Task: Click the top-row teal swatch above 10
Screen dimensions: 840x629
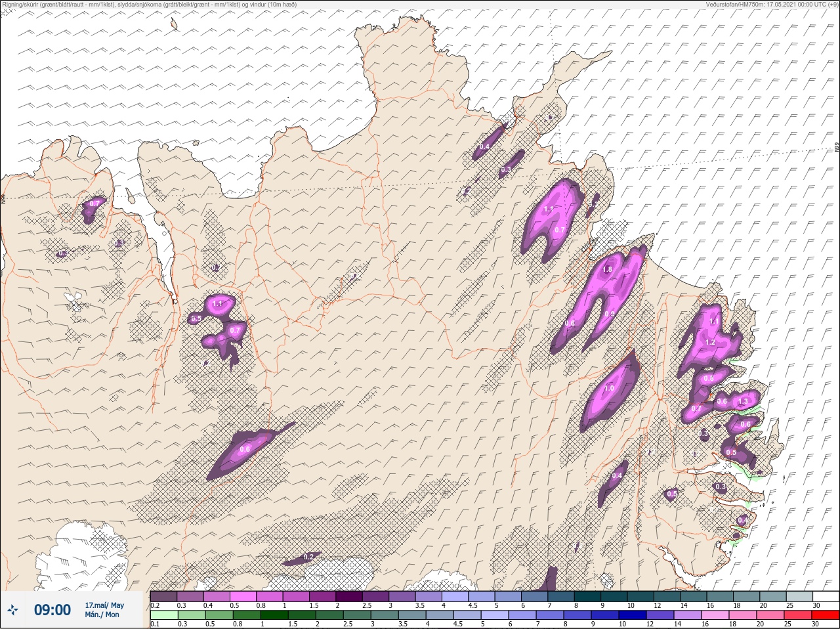Action: (641, 597)
